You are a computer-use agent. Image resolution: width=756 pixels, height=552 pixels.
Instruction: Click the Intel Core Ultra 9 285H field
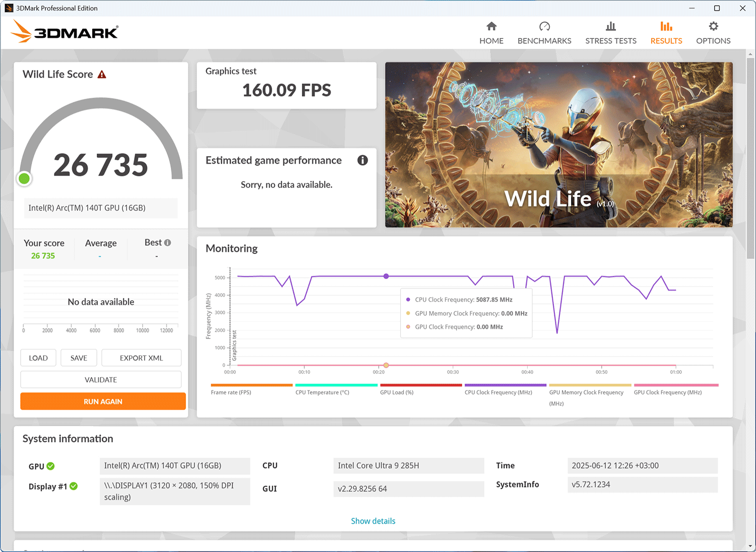pos(409,465)
